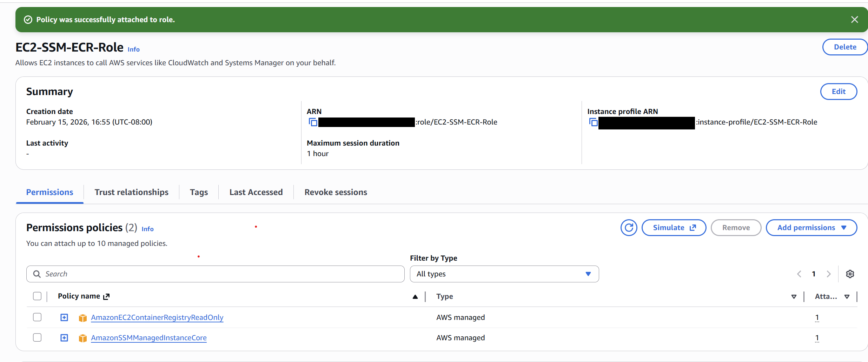The height and width of the screenshot is (362, 868).
Task: Open the AmazonSSMManagedInstanceCore policy link
Action: [149, 338]
